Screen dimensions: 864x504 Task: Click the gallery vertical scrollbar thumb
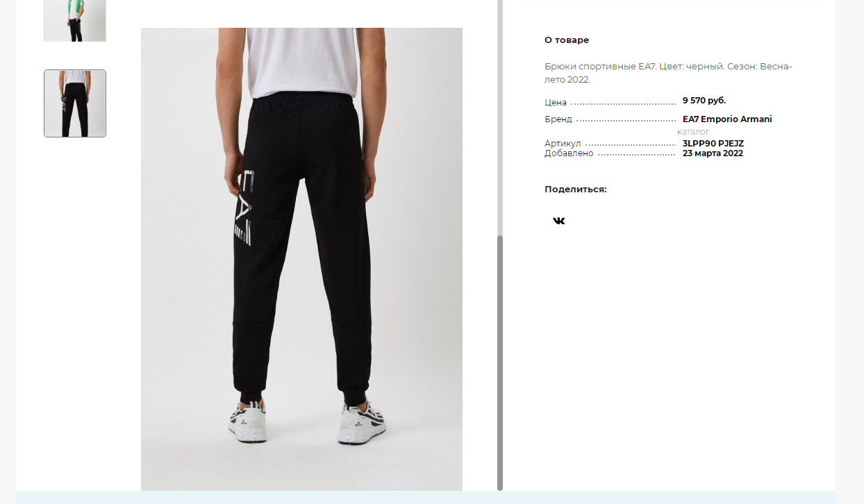click(500, 363)
